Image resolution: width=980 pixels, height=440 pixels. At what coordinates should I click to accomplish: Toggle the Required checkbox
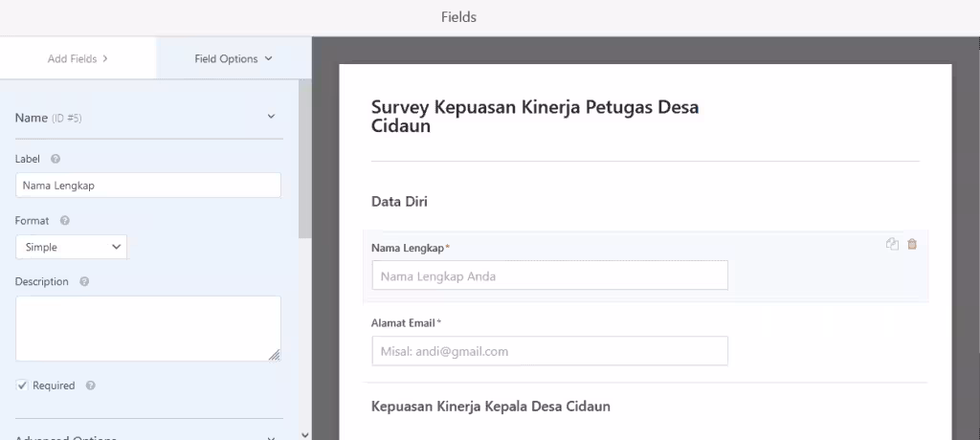click(x=22, y=385)
